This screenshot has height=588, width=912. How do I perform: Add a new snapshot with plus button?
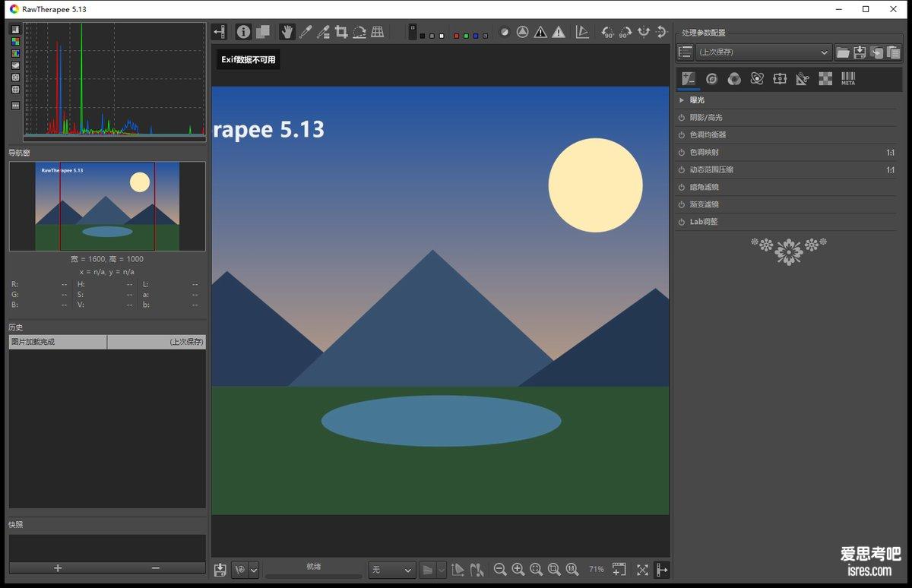pyautogui.click(x=58, y=568)
